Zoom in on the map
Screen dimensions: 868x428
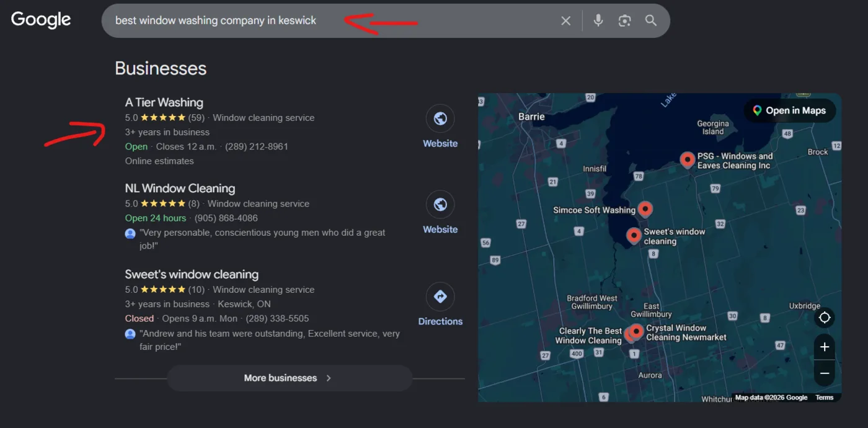pos(825,347)
